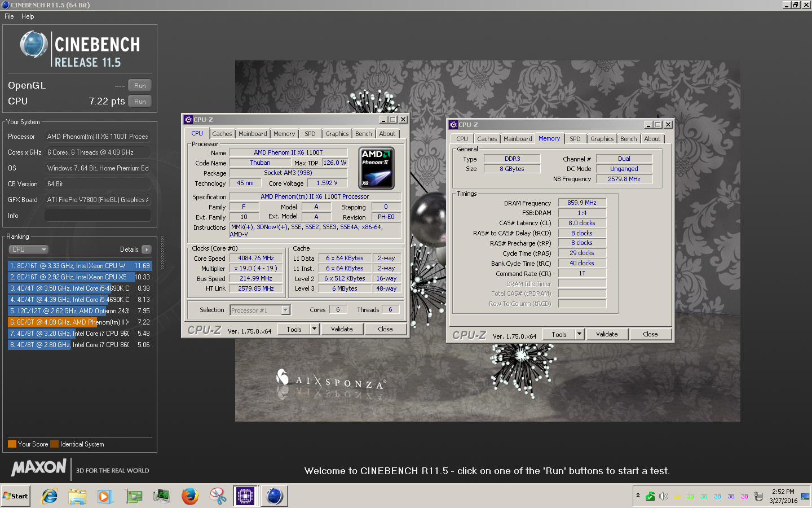The image size is (812, 508).
Task: Click Close button in left CPU-Z window
Action: pyautogui.click(x=386, y=329)
